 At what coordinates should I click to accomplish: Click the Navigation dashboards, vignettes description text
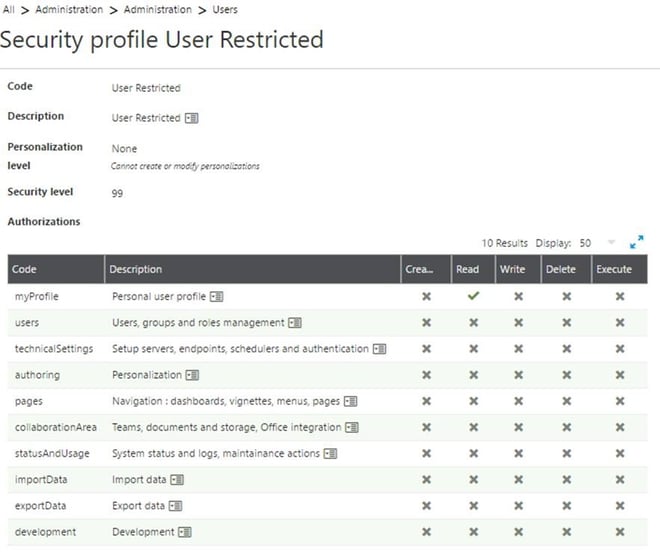[226, 402]
